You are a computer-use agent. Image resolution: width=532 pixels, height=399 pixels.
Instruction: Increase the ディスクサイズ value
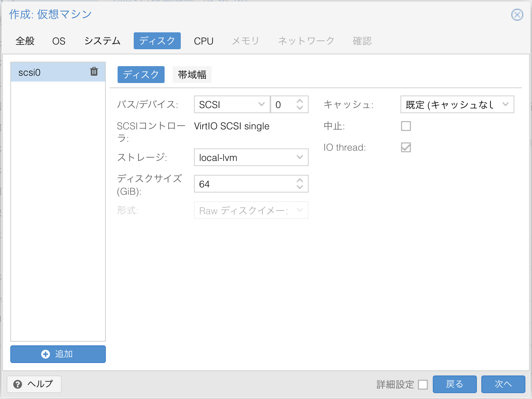click(x=300, y=180)
